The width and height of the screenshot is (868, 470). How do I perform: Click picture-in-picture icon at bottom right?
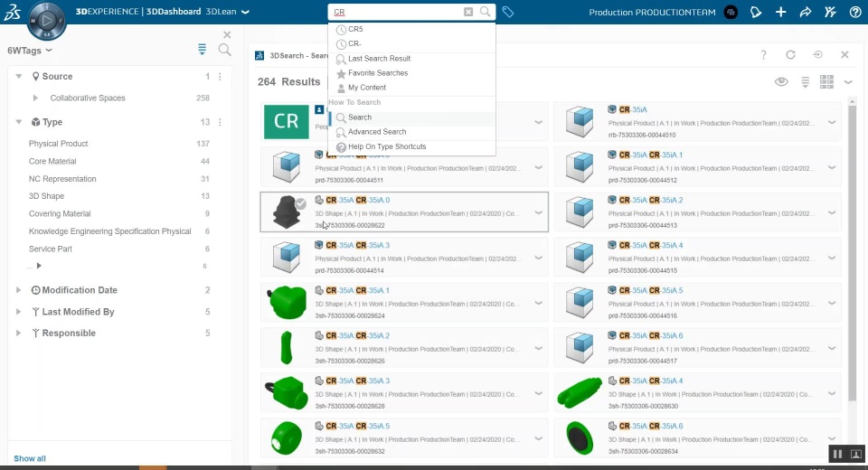(x=855, y=454)
